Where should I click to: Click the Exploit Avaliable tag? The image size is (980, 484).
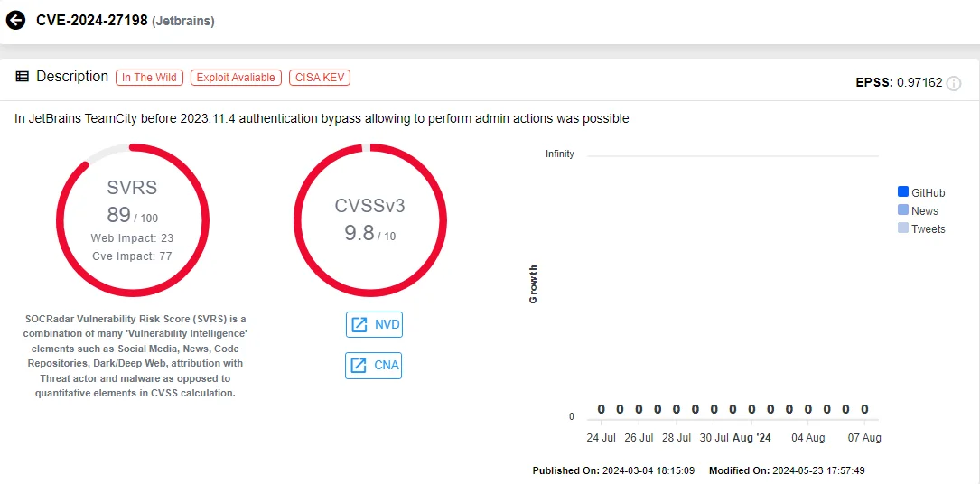click(x=236, y=78)
